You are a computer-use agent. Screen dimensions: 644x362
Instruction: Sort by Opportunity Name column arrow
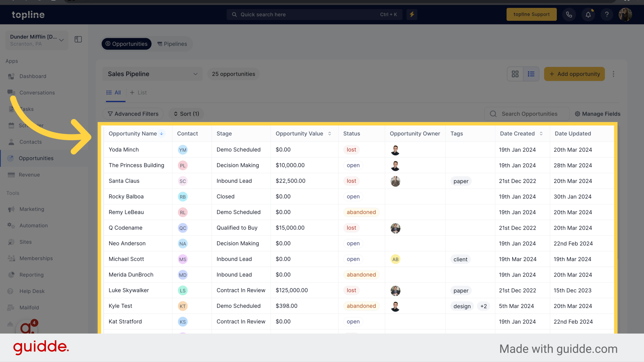[162, 133]
